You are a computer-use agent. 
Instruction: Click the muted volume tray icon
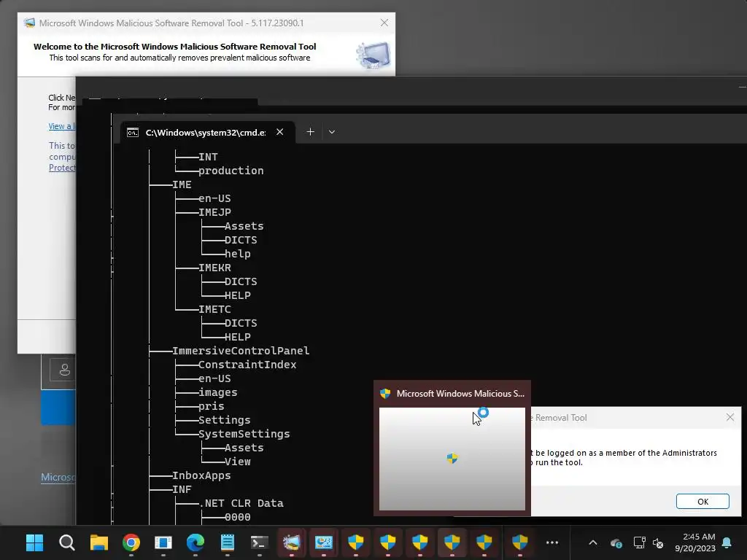658,542
